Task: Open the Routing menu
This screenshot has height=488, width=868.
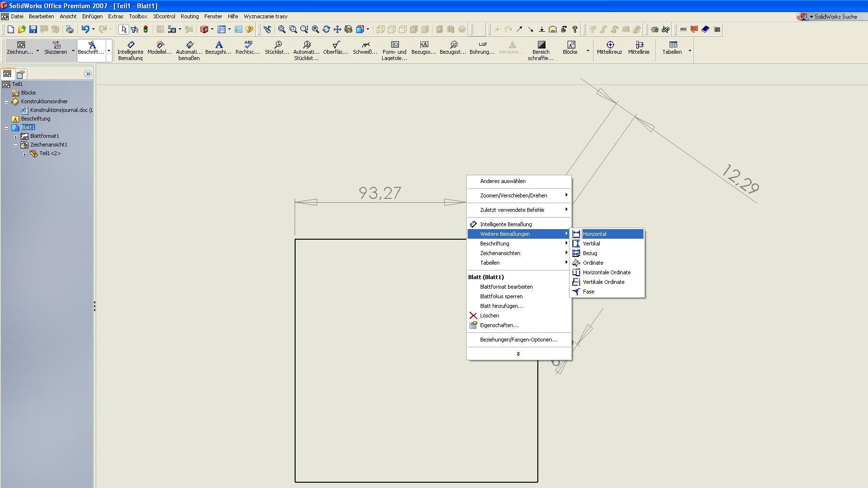Action: [x=189, y=16]
